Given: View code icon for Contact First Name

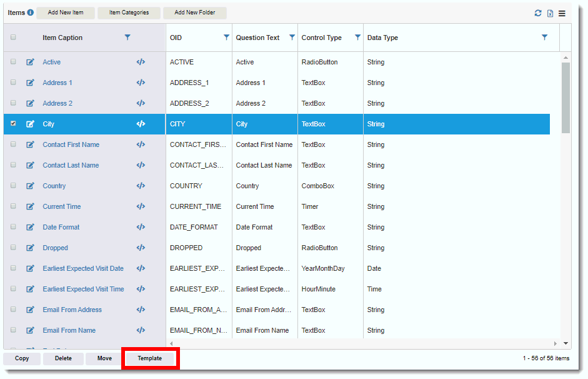Looking at the screenshot, I should 141,144.
